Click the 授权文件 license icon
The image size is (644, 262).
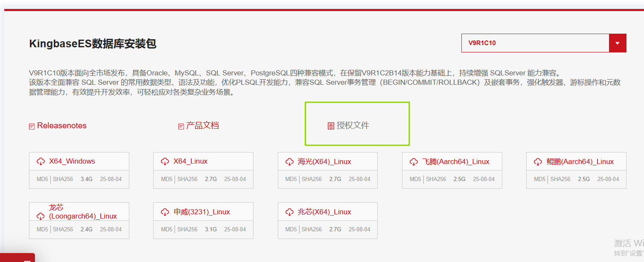click(x=331, y=126)
